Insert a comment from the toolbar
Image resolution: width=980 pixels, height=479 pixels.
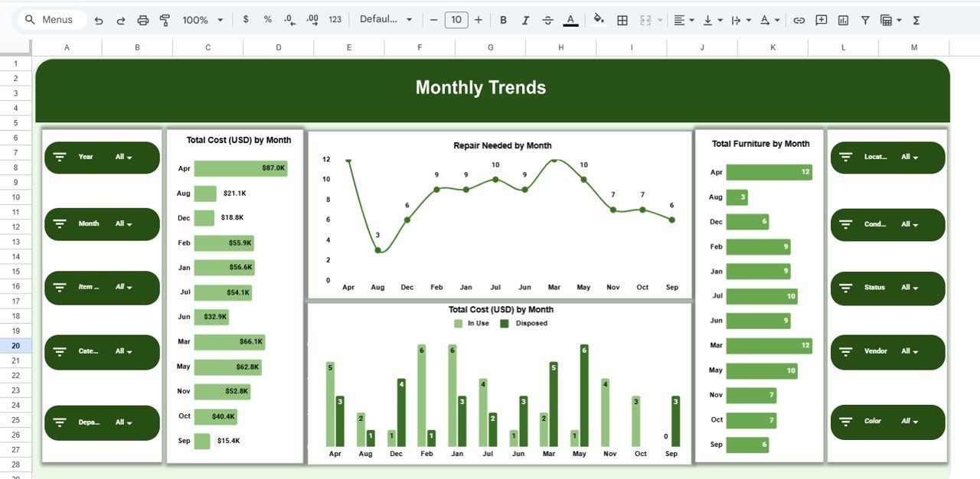click(x=821, y=20)
